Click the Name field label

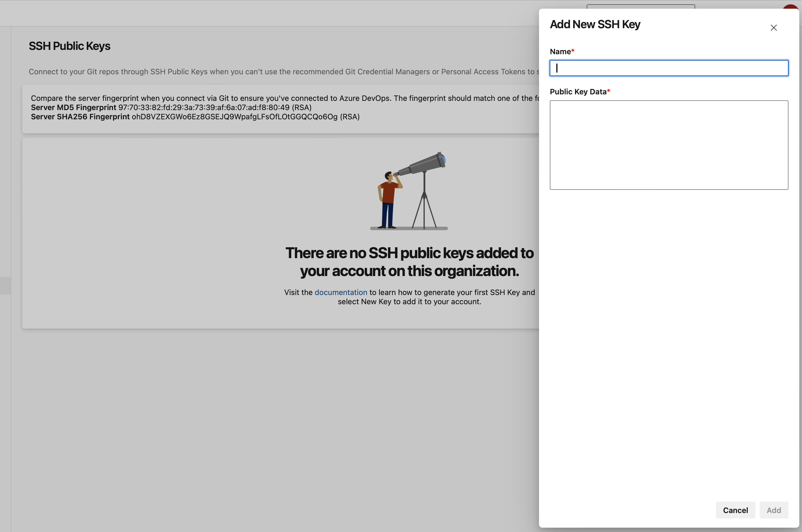(x=560, y=52)
